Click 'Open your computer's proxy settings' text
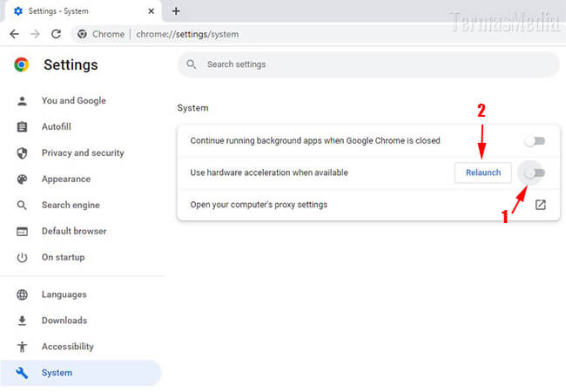The image size is (566, 392). (259, 205)
